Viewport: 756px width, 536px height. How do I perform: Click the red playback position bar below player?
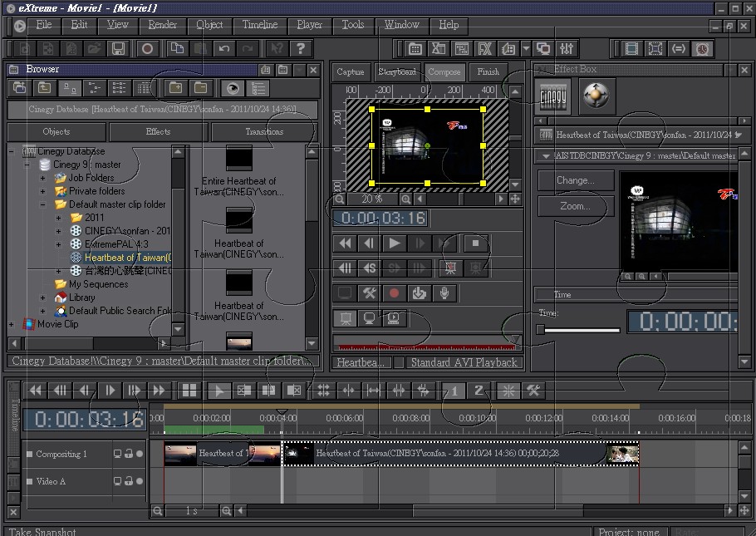click(x=427, y=347)
